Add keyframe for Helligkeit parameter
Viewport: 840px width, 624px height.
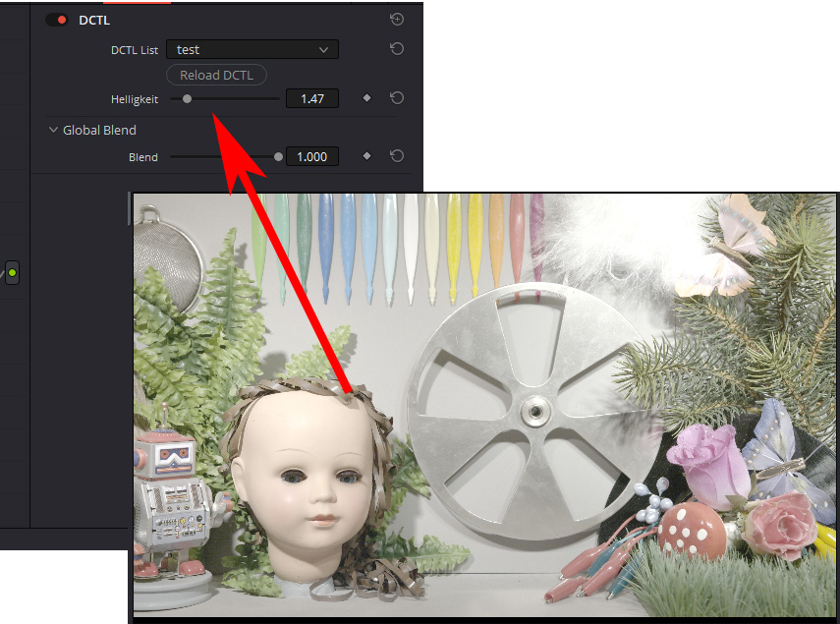367,98
